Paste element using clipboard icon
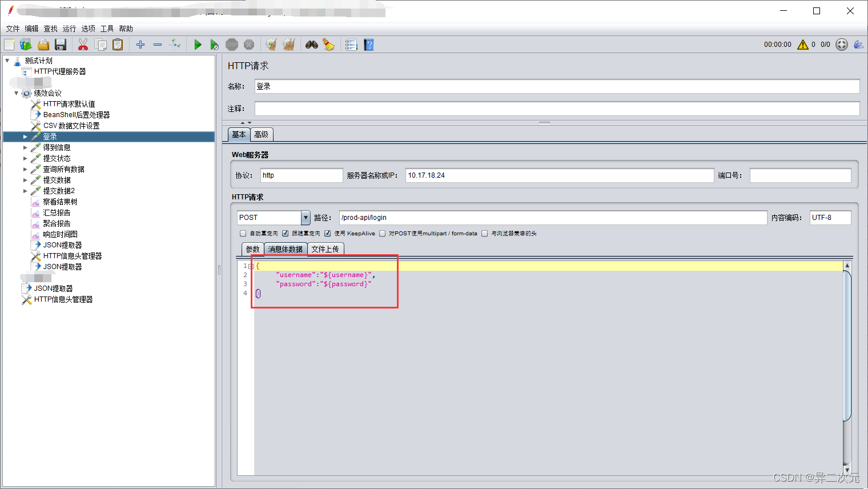868x489 pixels. pyautogui.click(x=118, y=45)
